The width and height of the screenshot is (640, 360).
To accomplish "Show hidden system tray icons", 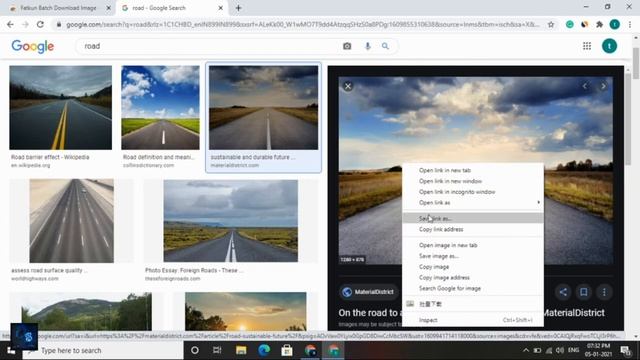I will [x=526, y=350].
